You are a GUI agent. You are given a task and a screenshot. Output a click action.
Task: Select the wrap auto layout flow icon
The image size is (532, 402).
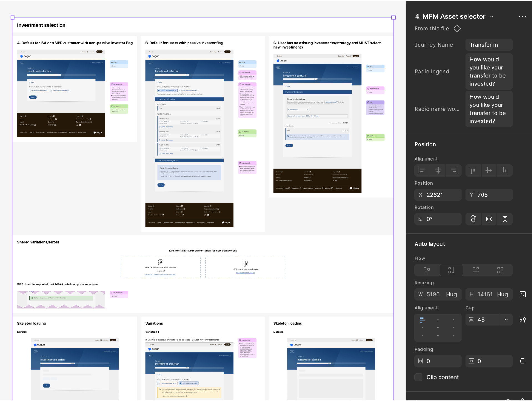[500, 270]
